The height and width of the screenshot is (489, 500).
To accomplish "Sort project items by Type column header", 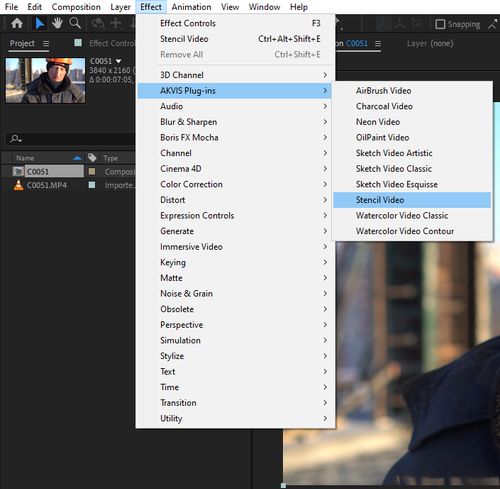I will pos(110,158).
